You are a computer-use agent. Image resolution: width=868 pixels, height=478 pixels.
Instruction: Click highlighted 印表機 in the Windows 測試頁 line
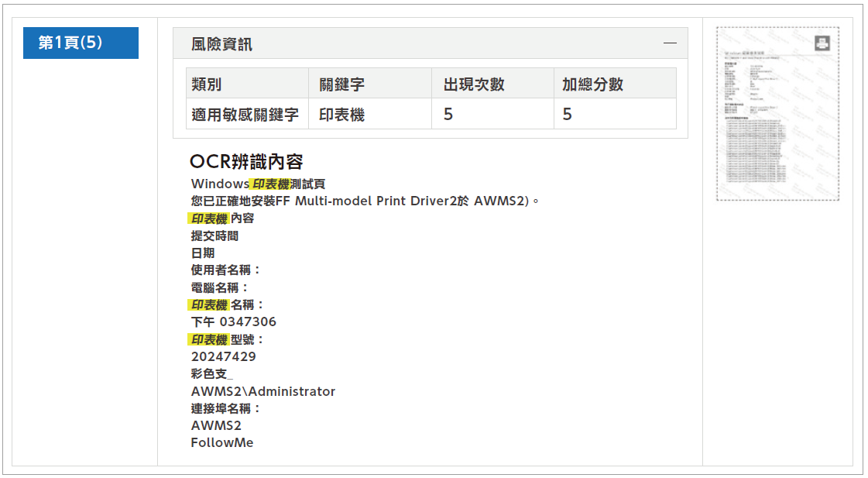[269, 184]
